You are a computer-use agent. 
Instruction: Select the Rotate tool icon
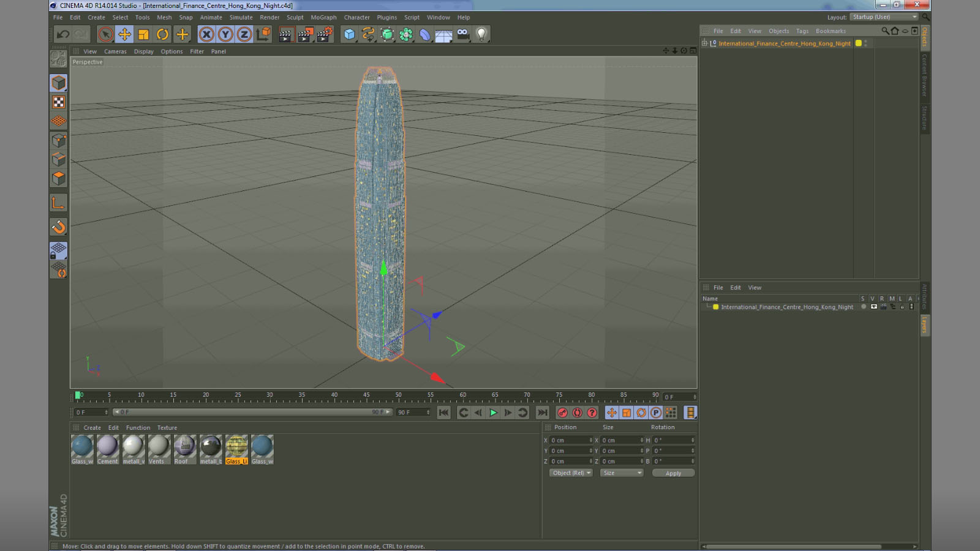[162, 34]
